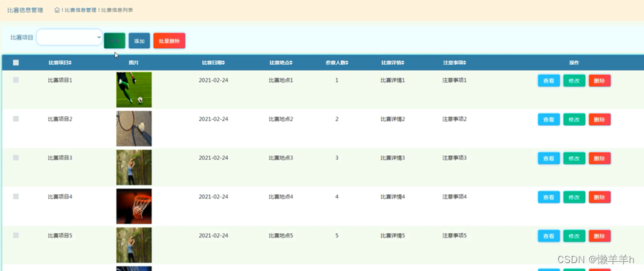644x271 pixels.
Task: Click date cell of 比赛项目2 row
Action: 213,119
